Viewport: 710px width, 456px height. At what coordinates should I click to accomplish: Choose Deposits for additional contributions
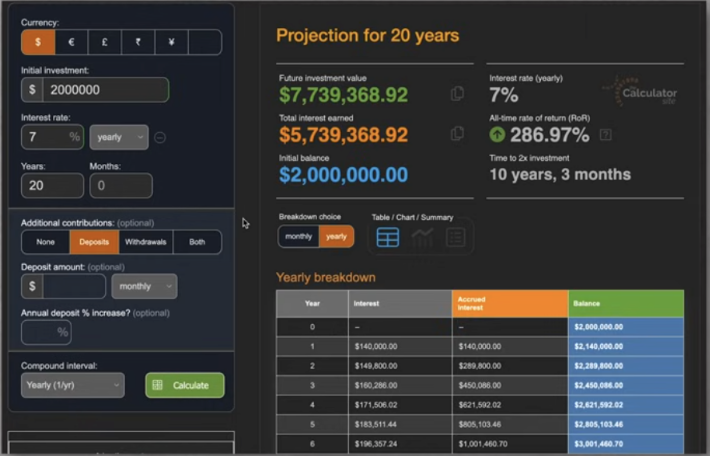point(94,242)
